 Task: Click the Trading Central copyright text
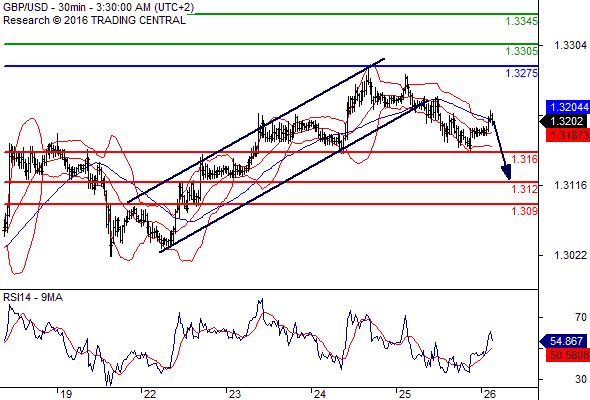point(94,20)
